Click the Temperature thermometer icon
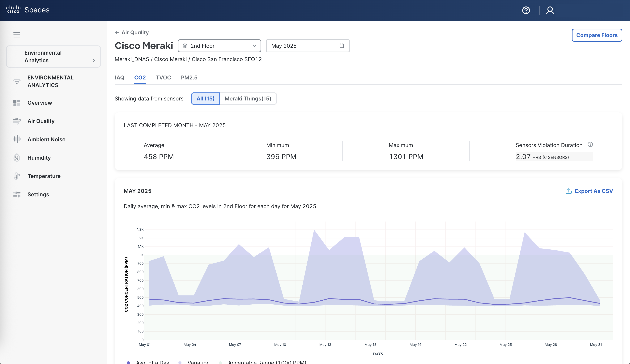The image size is (630, 364). (17, 176)
